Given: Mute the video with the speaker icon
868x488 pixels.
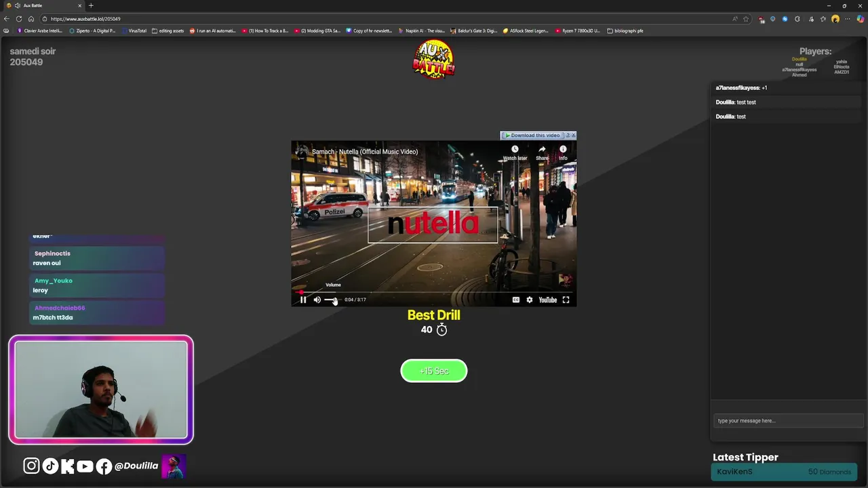Looking at the screenshot, I should click(317, 300).
